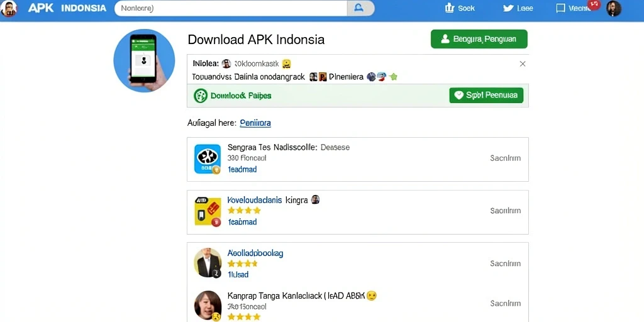Click the Sengraa Tes Nadisscollle title
This screenshot has height=322, width=644.
(x=272, y=147)
